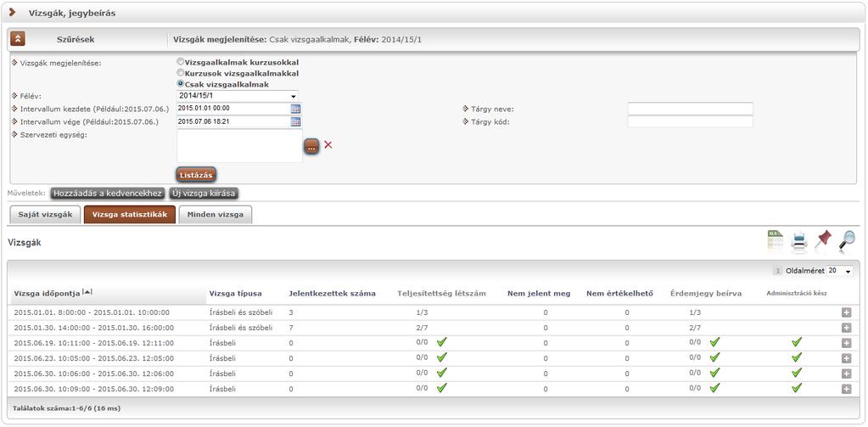Select Csak vizsgaalkalmak radio option

[x=180, y=84]
